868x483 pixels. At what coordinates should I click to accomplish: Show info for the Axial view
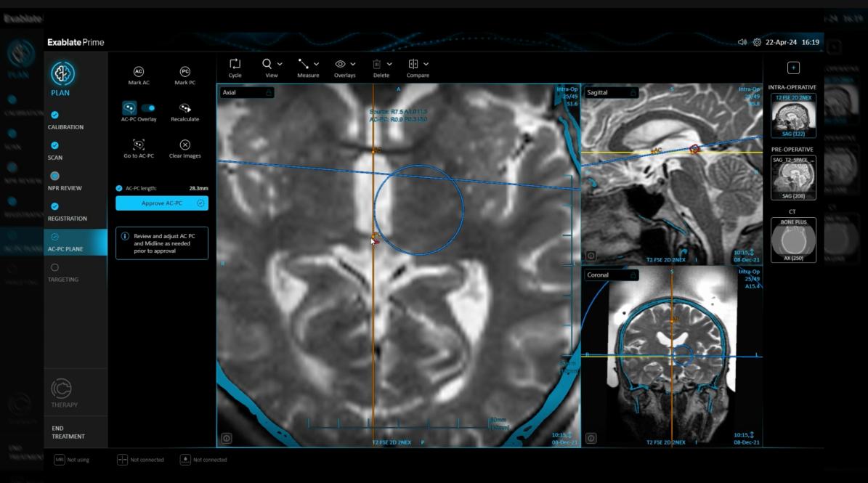pyautogui.click(x=227, y=438)
